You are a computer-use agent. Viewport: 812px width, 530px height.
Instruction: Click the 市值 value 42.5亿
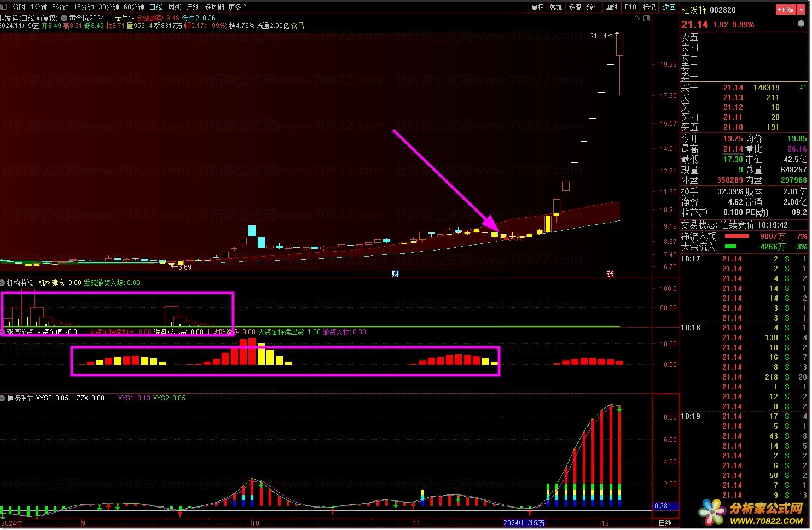(796, 159)
